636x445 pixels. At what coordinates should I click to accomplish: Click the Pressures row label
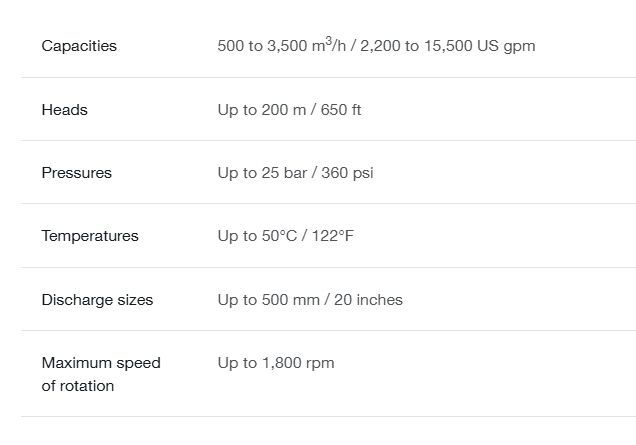point(77,173)
